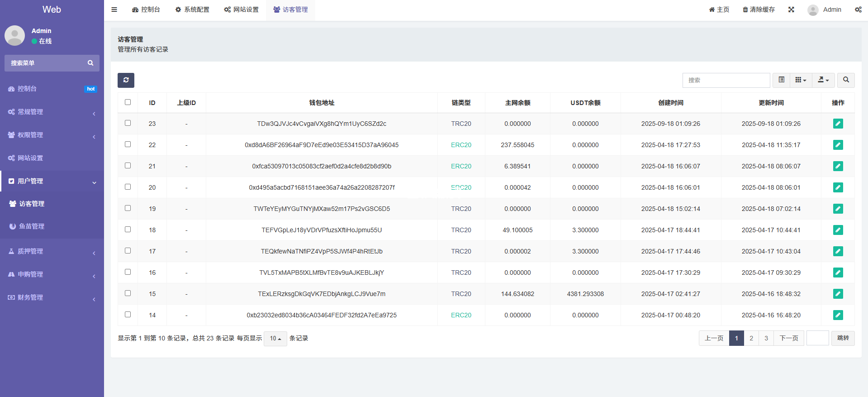
Task: Expand the 质押管理 sidebar menu
Action: [x=52, y=251]
